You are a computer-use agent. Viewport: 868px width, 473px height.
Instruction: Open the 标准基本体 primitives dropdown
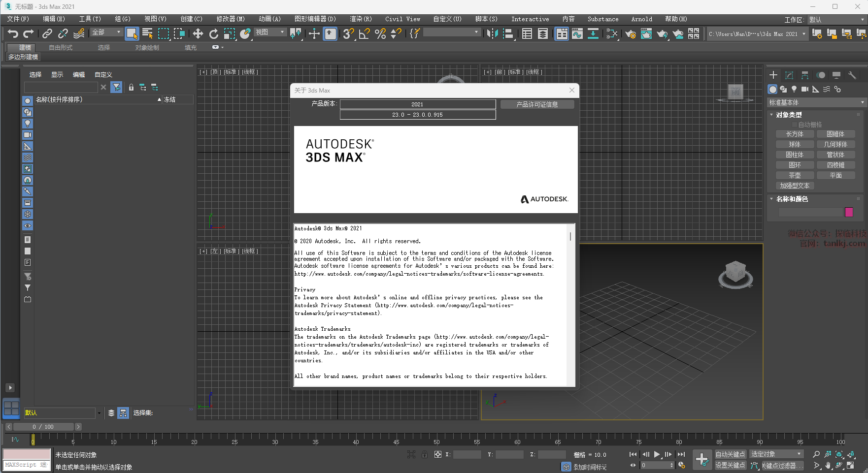(816, 102)
